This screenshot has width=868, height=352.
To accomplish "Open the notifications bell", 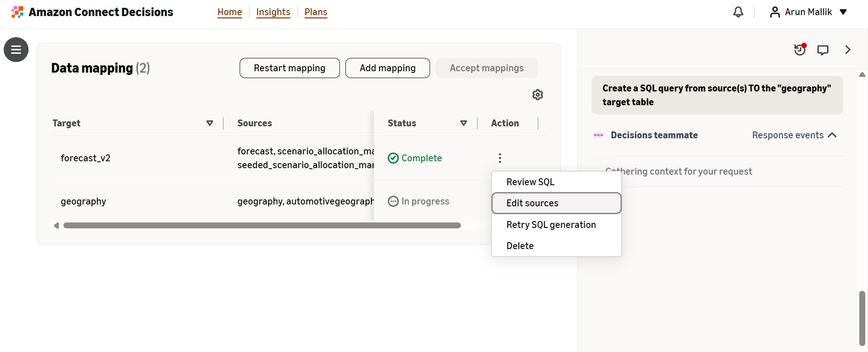I will (738, 12).
